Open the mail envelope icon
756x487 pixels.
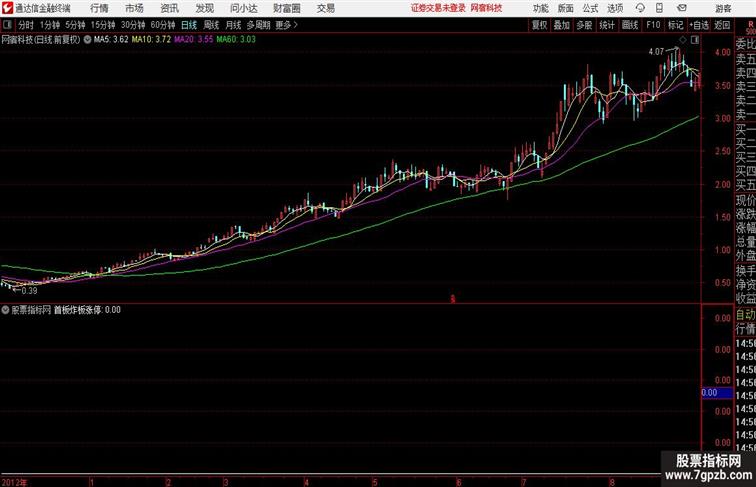point(682,8)
